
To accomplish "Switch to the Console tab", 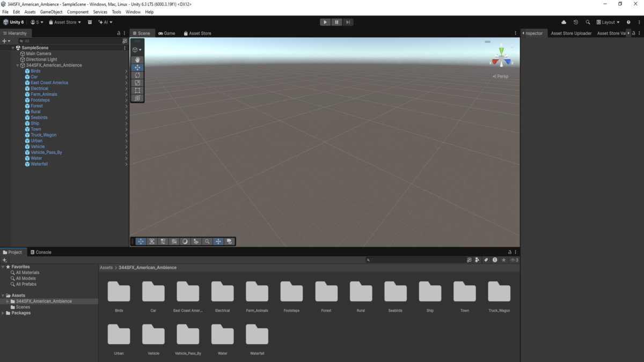I will [40, 252].
